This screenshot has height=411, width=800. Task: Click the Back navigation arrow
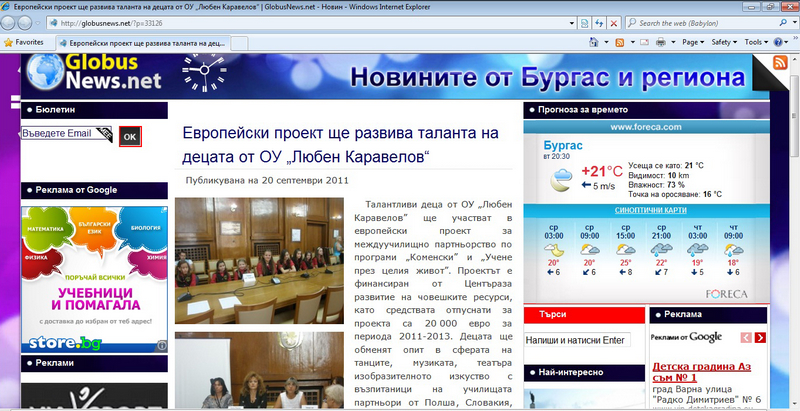[9, 23]
